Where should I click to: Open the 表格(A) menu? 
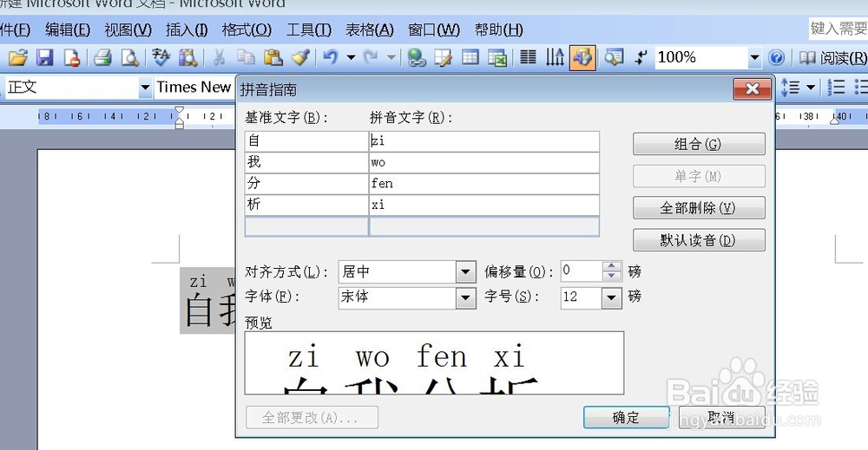[369, 29]
